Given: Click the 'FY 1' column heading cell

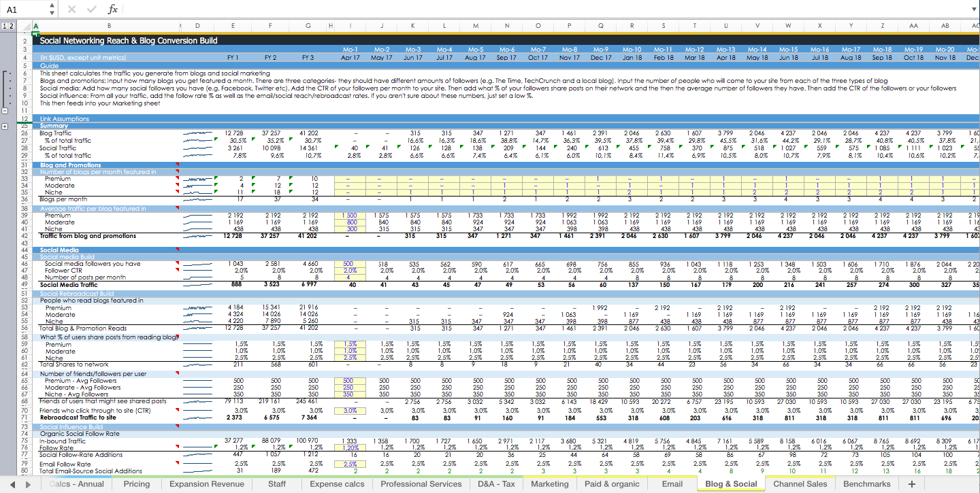Looking at the screenshot, I should pos(233,58).
